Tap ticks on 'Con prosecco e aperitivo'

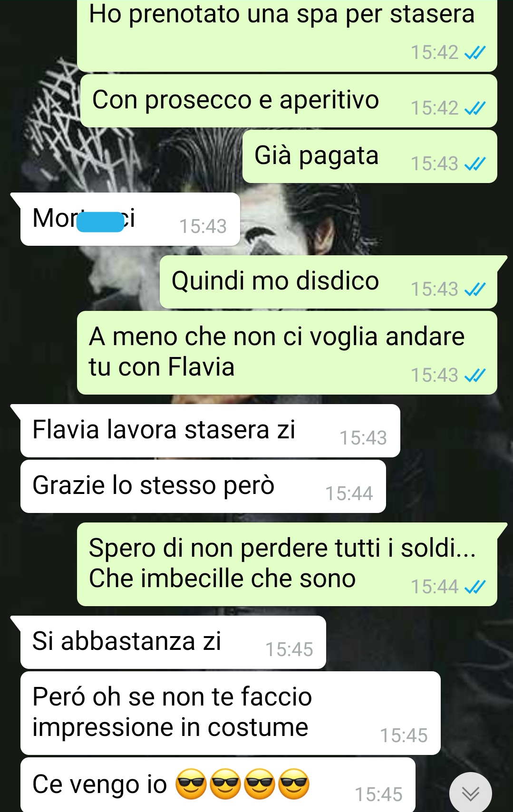point(474,108)
